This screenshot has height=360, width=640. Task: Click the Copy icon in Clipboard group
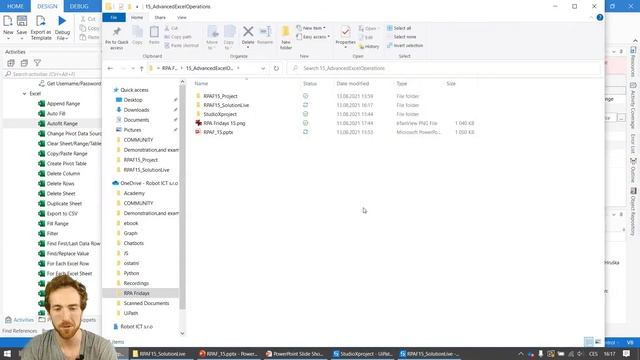(137, 36)
